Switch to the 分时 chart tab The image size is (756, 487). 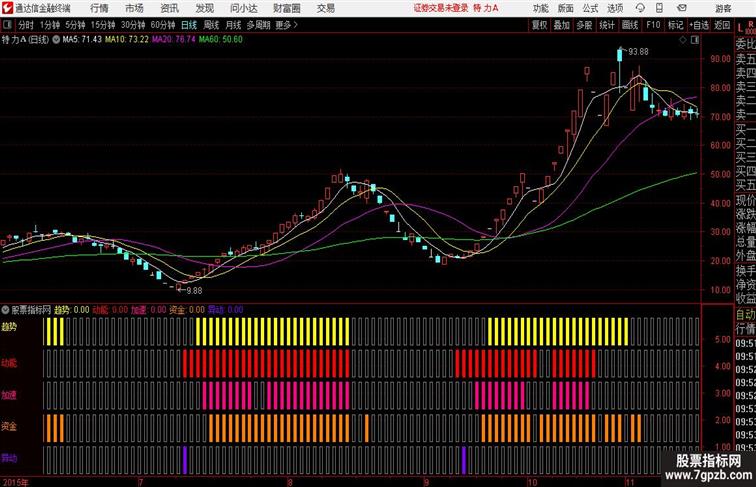coord(26,25)
